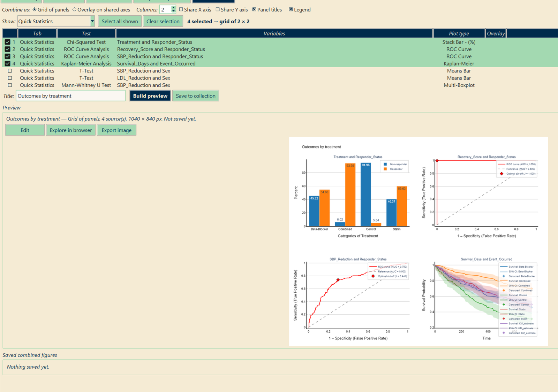The width and height of the screenshot is (558, 392).
Task: Decrease the Columns count with down arrow
Action: point(174,11)
